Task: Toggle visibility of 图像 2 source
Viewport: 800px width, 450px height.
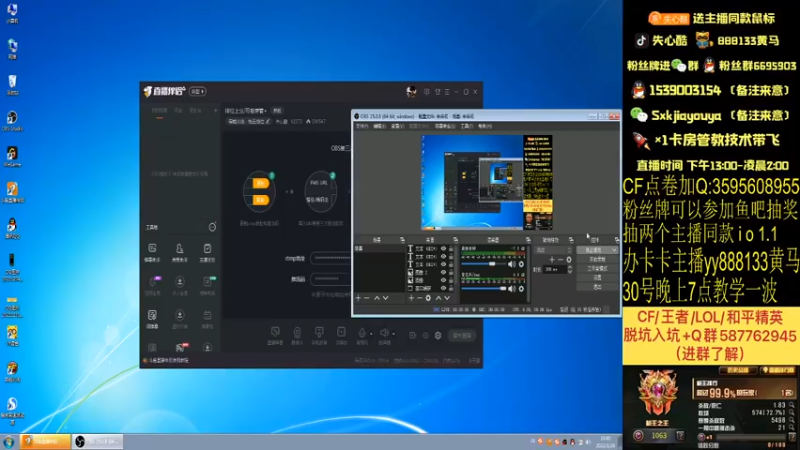Action: (443, 272)
